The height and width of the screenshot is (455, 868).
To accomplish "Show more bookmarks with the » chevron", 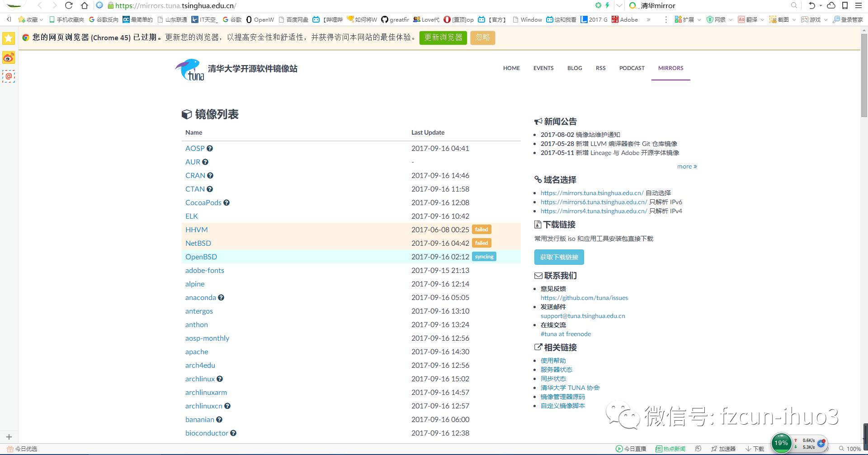I will tap(648, 19).
